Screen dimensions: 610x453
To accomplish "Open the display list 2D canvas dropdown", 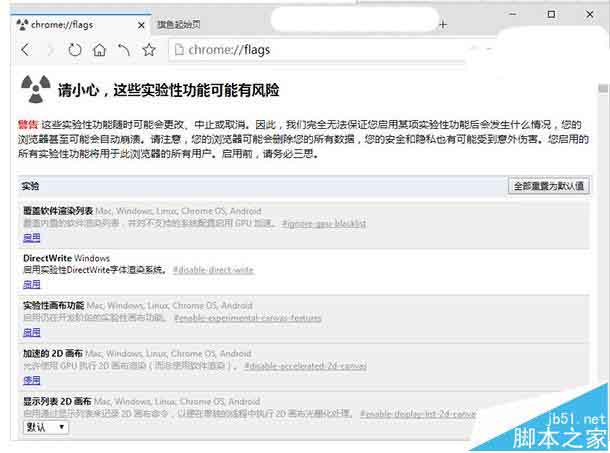I will click(46, 427).
